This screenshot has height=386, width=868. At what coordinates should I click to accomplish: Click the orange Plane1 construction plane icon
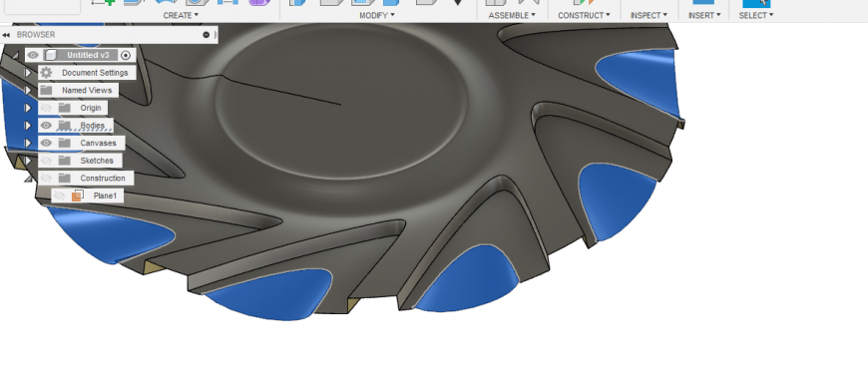[78, 195]
